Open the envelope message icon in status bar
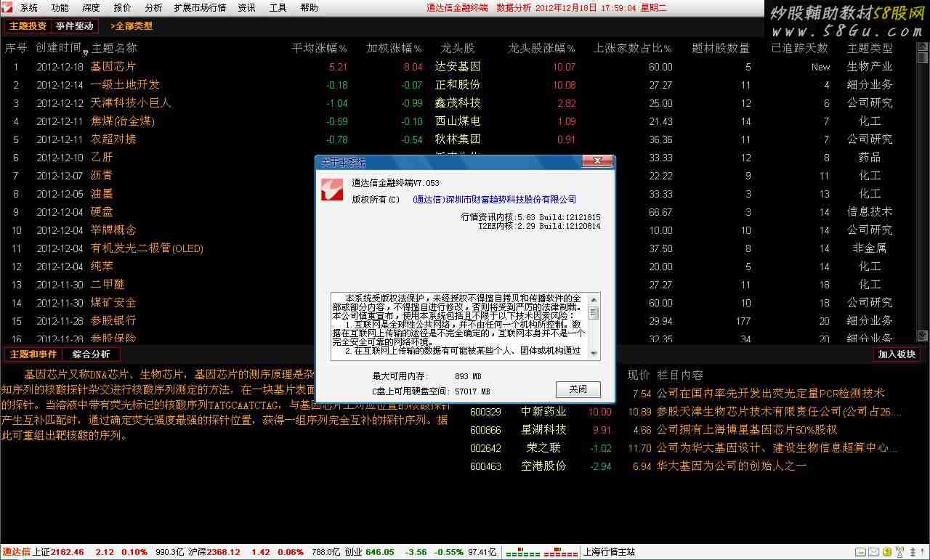Image resolution: width=930 pixels, height=560 pixels. point(874,552)
